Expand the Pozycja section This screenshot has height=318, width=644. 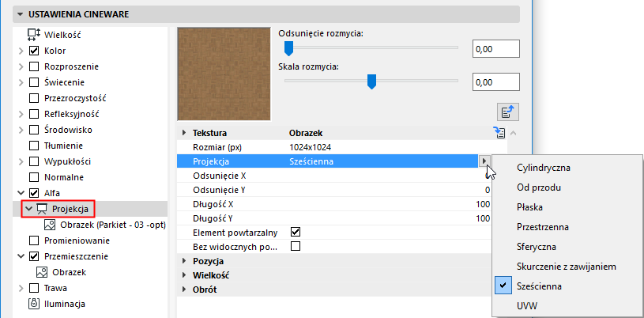[x=183, y=261]
